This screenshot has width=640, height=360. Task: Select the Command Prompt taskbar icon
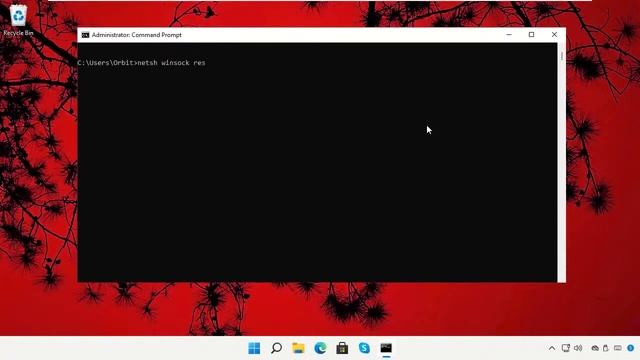[386, 348]
